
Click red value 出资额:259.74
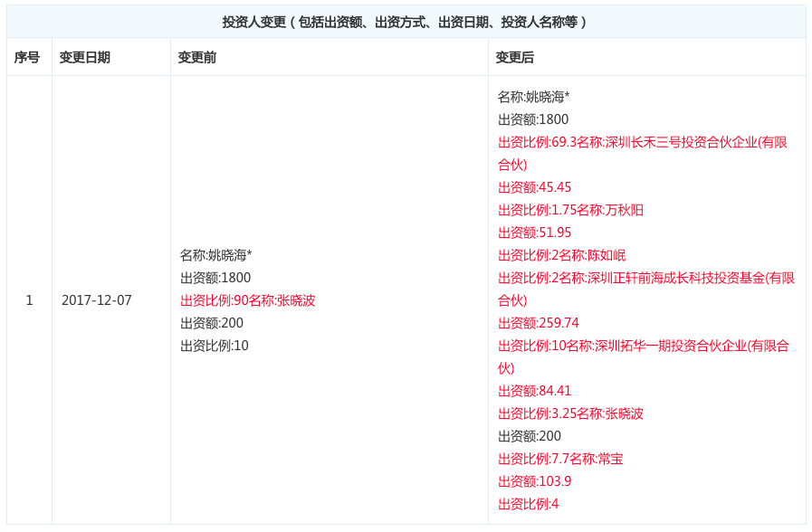tap(539, 323)
